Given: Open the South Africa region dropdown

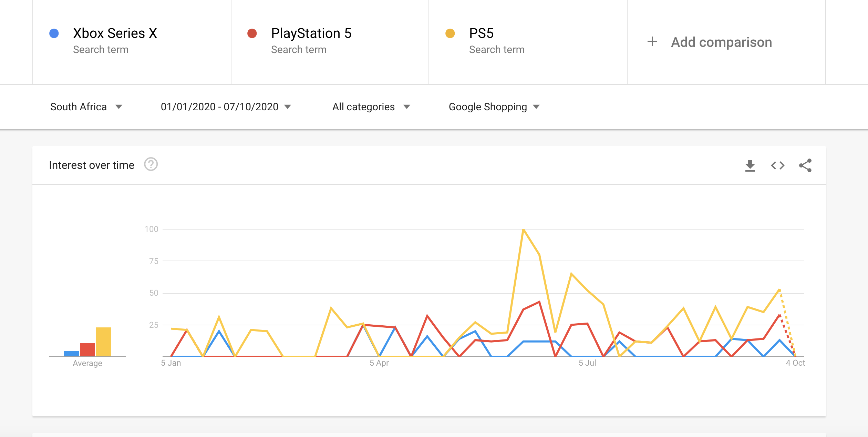Looking at the screenshot, I should (x=86, y=107).
